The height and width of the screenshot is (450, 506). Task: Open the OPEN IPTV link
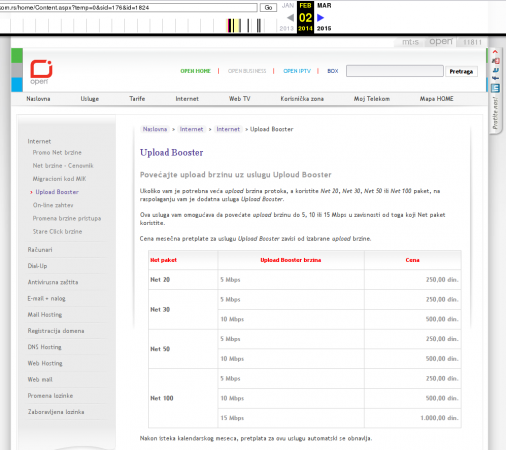[x=297, y=71]
